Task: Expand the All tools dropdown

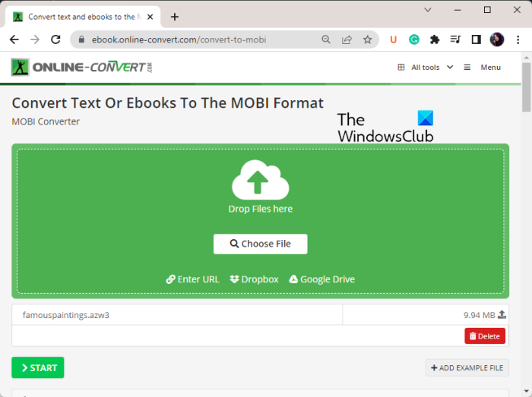Action: point(426,67)
